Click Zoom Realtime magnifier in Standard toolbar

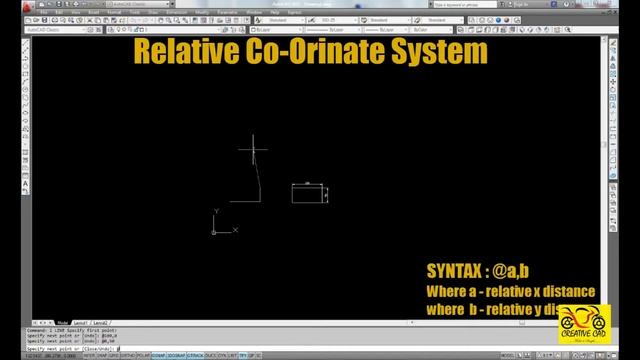click(169, 20)
